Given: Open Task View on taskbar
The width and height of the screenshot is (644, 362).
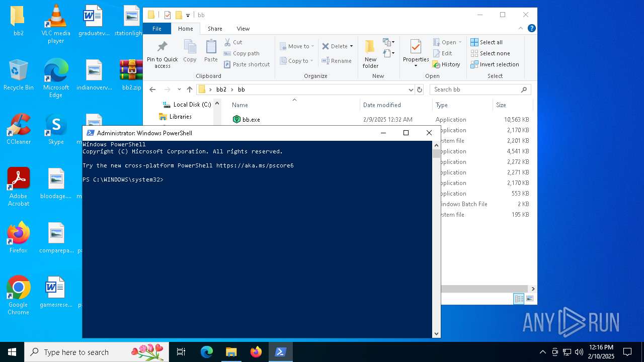Looking at the screenshot, I should [x=181, y=352].
